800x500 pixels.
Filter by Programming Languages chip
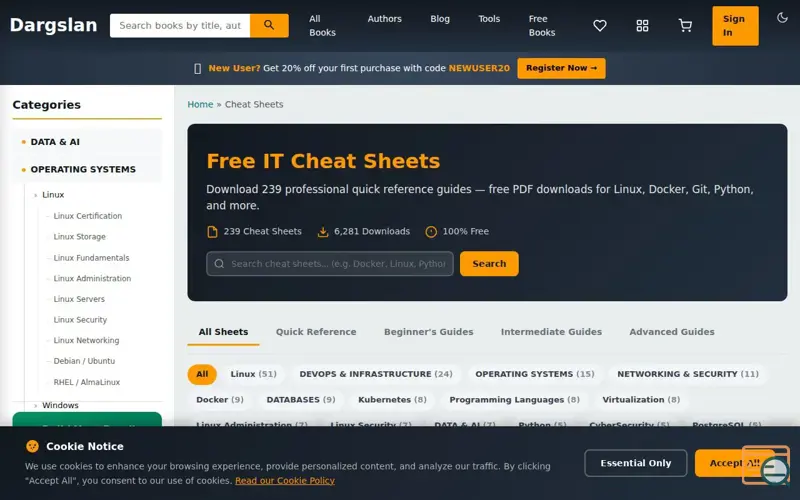514,399
